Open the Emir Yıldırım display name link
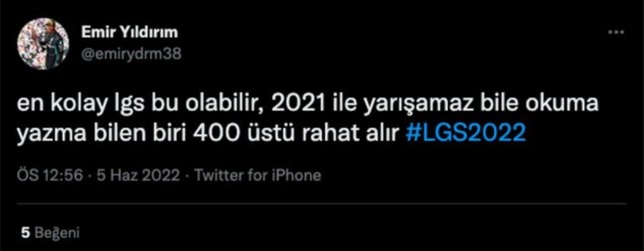Image resolution: width=644 pixels, height=251 pixels. click(x=130, y=33)
